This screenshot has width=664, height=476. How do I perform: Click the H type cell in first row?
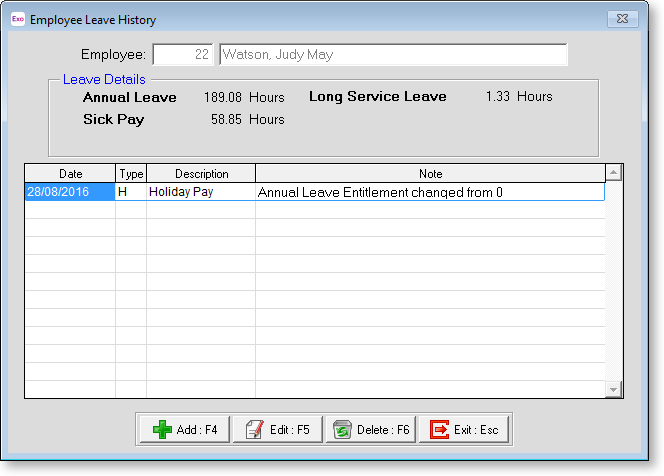point(131,192)
